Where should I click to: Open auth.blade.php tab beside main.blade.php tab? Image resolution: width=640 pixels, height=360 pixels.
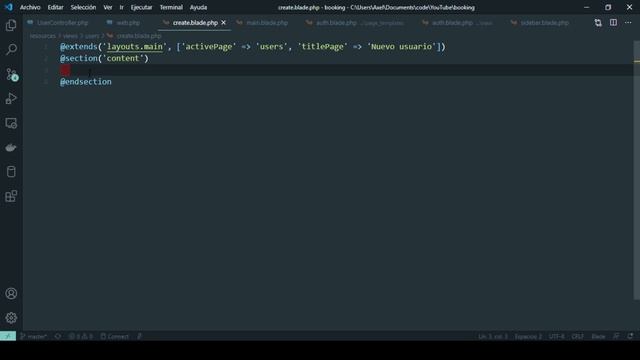(355, 23)
